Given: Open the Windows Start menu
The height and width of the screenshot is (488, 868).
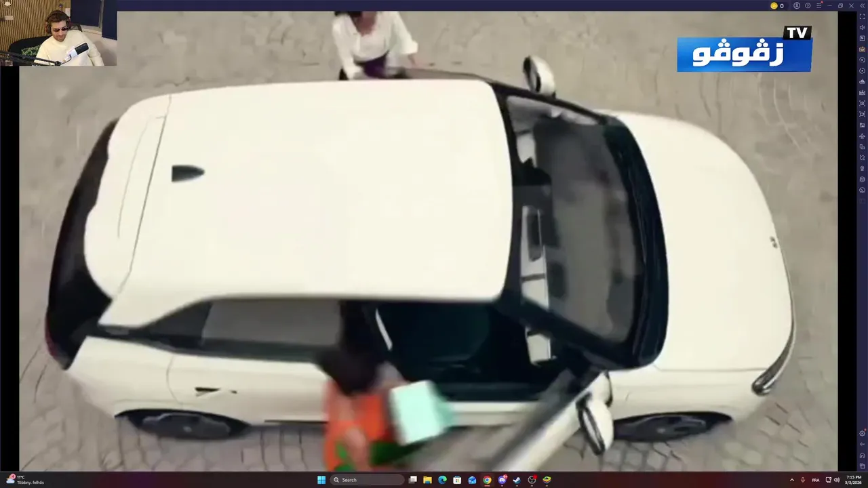Looking at the screenshot, I should (321, 480).
